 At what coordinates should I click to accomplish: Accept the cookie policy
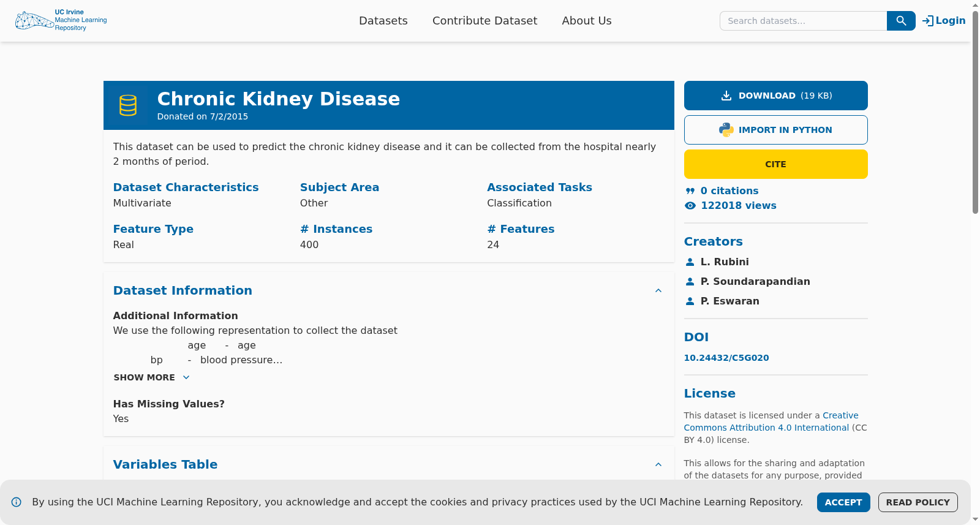843,502
